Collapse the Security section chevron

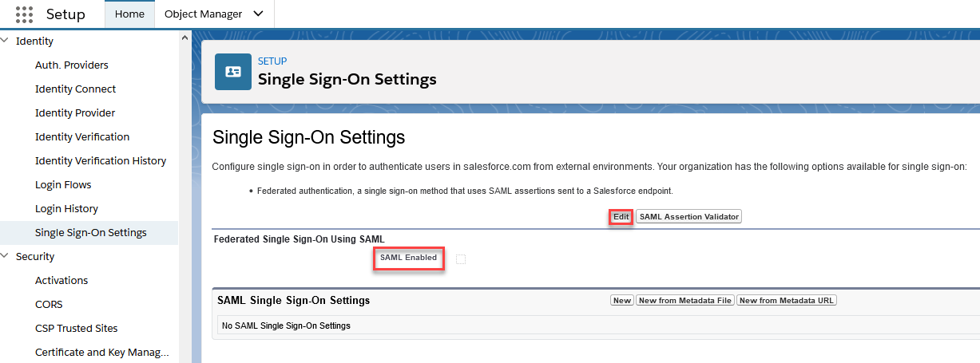[6, 256]
